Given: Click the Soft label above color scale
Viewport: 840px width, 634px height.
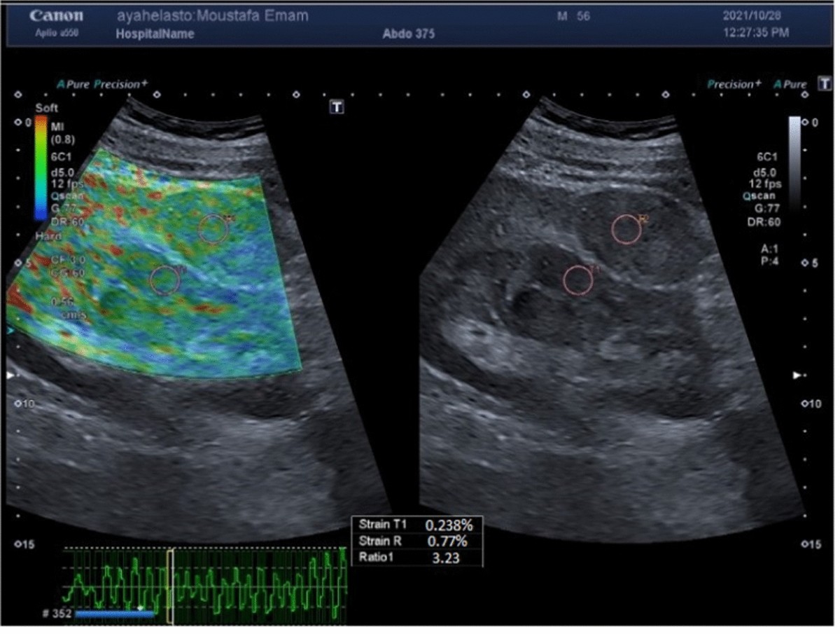Looking at the screenshot, I should (46, 109).
